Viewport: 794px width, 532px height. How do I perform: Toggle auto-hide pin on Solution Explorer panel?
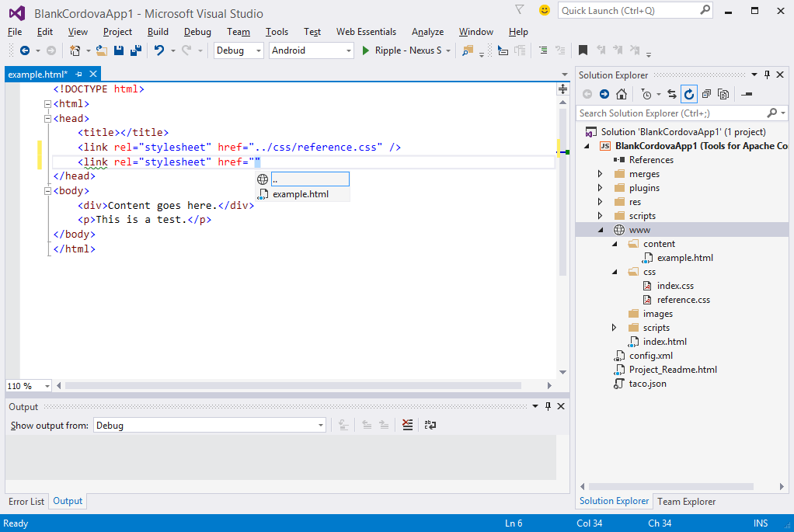(768, 75)
